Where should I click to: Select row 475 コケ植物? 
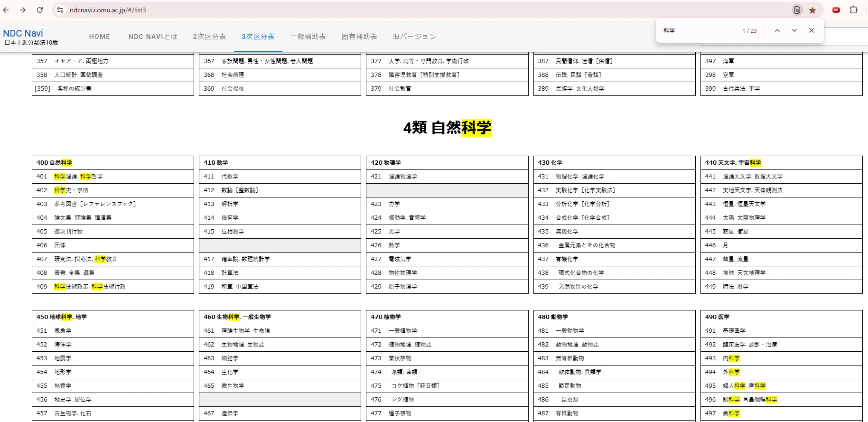447,385
